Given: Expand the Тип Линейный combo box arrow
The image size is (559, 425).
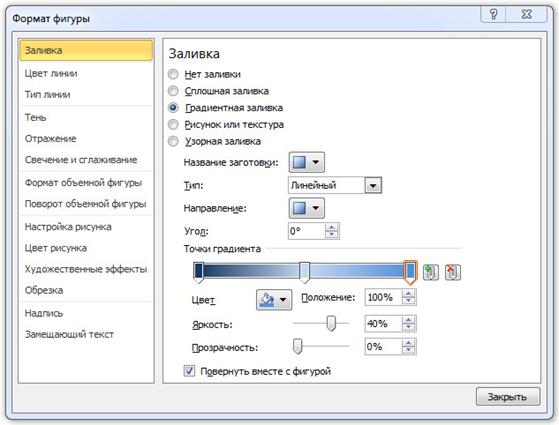Looking at the screenshot, I should 373,185.
